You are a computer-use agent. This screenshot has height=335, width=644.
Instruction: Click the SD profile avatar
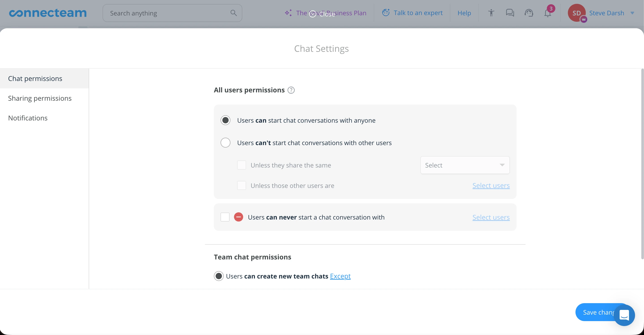click(577, 13)
